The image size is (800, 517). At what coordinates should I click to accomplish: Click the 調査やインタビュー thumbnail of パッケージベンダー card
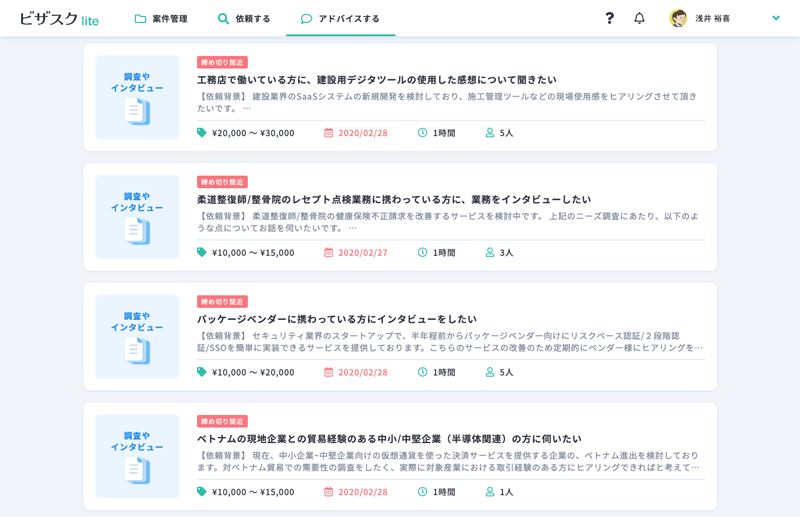coord(137,336)
